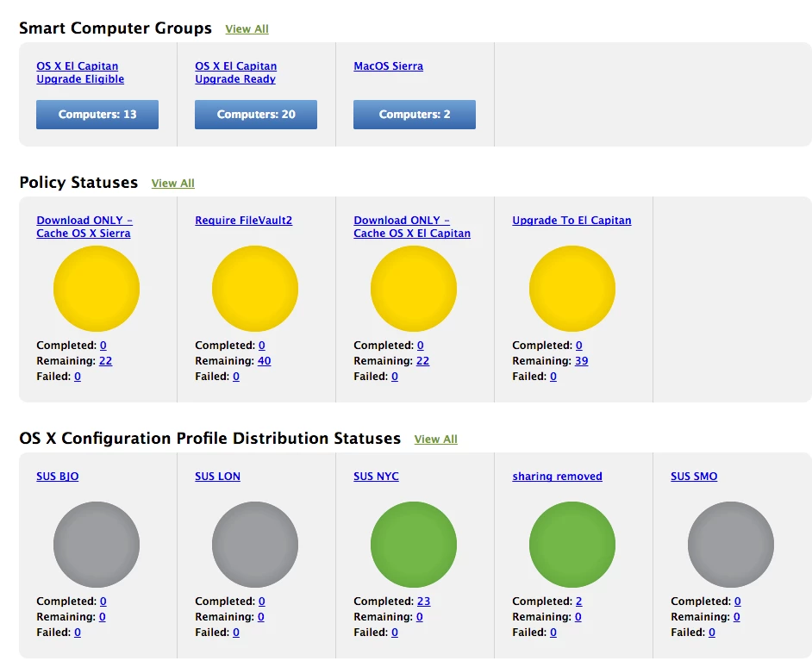Open Download ONLY - Cache OS X El Capitan policy
This screenshot has height=661, width=812.
click(412, 227)
